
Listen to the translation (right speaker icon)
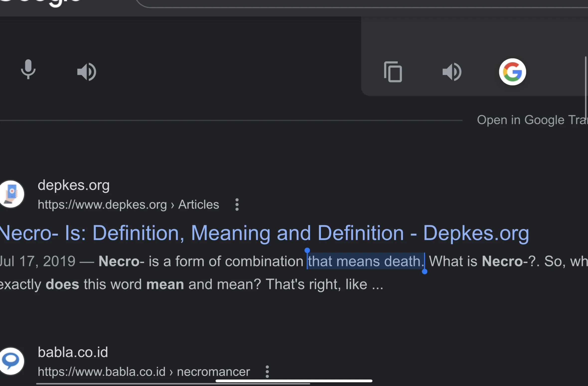pos(452,72)
